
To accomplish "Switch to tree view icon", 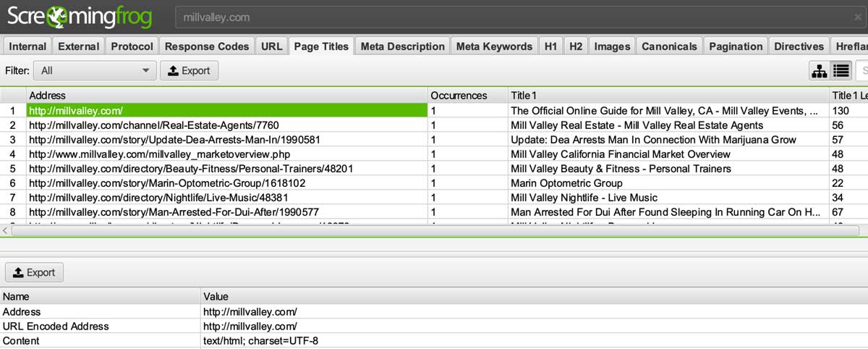I will pyautogui.click(x=819, y=70).
